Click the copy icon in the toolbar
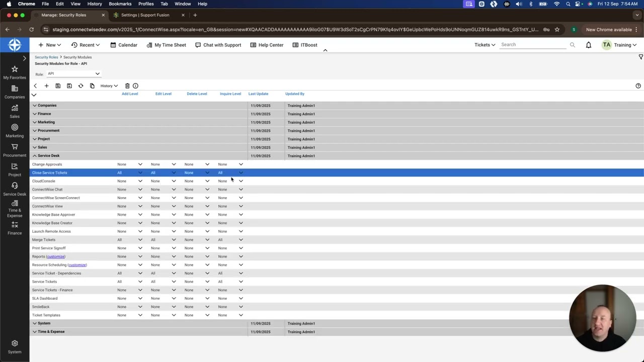 coord(92,86)
